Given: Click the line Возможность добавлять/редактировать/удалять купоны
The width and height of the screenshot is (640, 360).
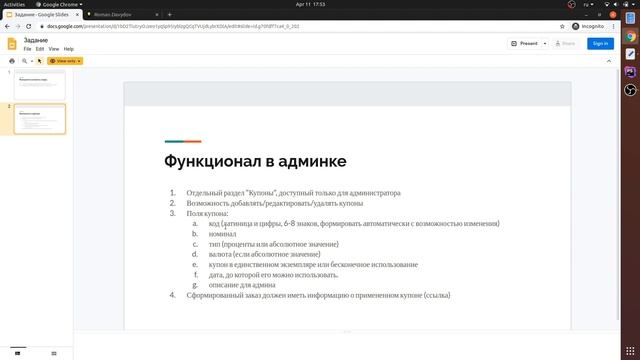Looking at the screenshot, I should click(275, 203).
